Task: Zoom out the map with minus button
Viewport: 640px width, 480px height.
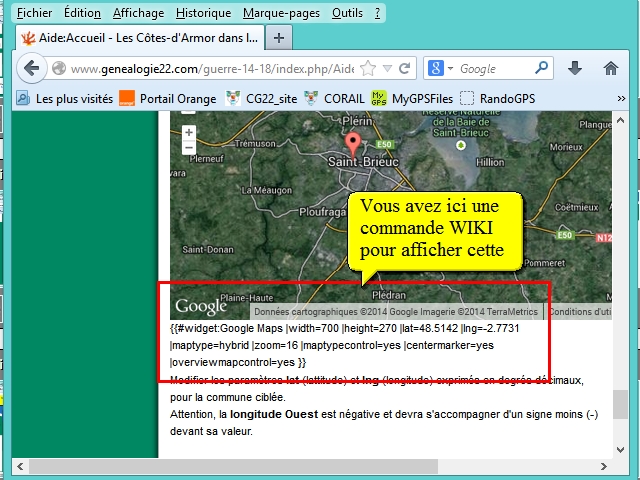Action: click(x=189, y=147)
